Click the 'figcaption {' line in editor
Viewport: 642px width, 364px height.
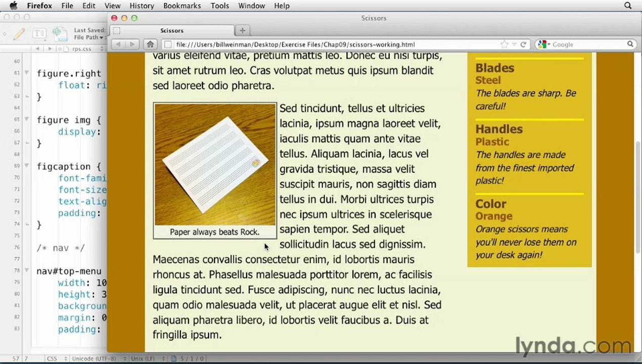coord(69,166)
